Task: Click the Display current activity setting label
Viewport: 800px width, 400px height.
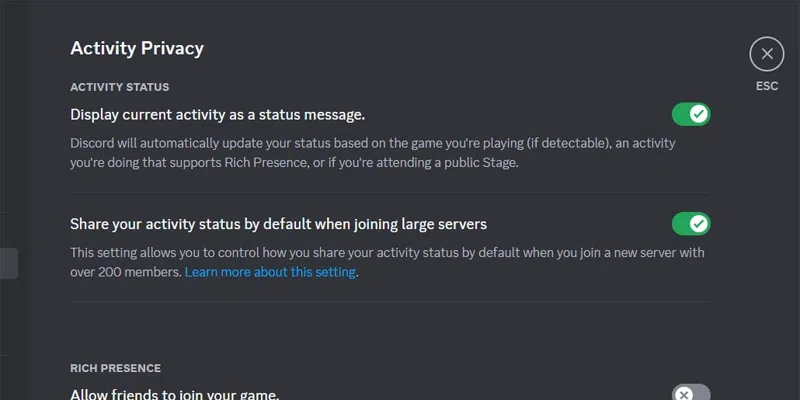Action: point(217,114)
